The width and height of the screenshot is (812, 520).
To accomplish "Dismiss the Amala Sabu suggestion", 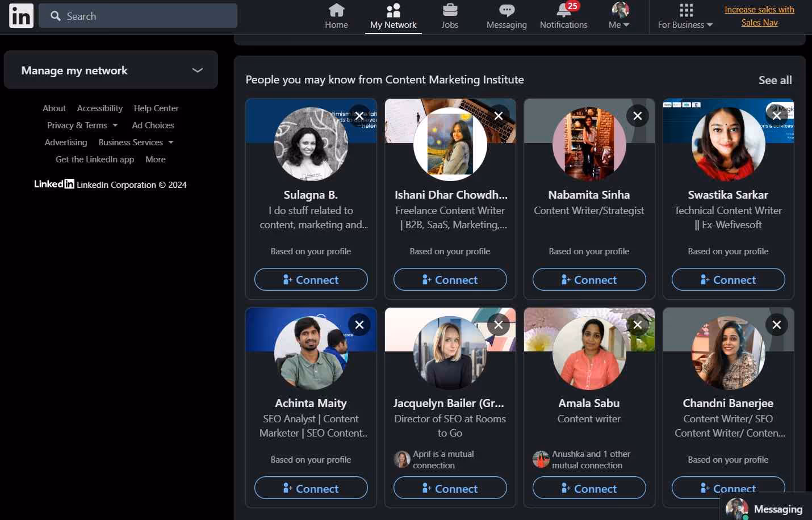I will tap(637, 324).
